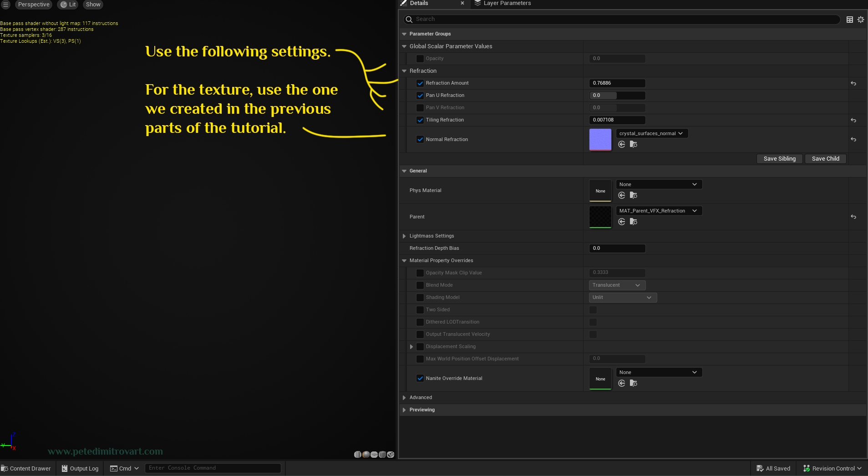
Task: Click Pan U Refraction value slider
Action: tap(617, 96)
